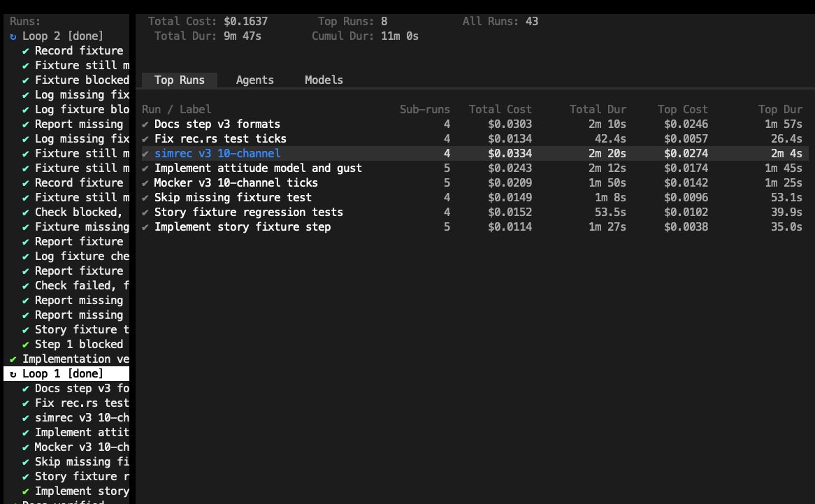Collapse the Loop 1 [done] tree node
This screenshot has width=815, height=504.
tap(66, 373)
